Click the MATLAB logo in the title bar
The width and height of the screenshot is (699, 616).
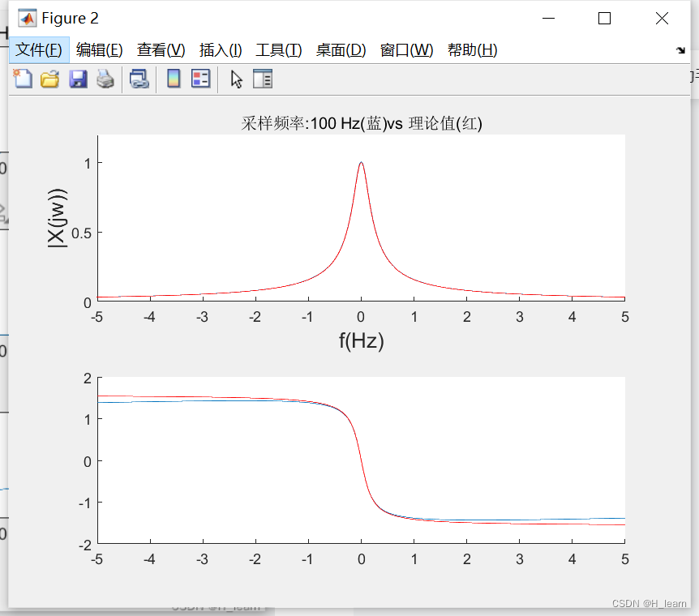click(28, 19)
